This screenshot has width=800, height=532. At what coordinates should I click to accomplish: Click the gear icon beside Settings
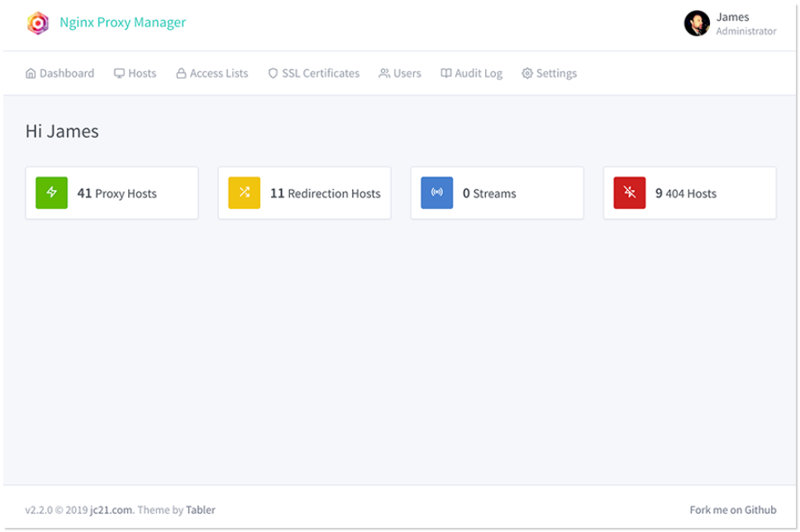pos(527,74)
